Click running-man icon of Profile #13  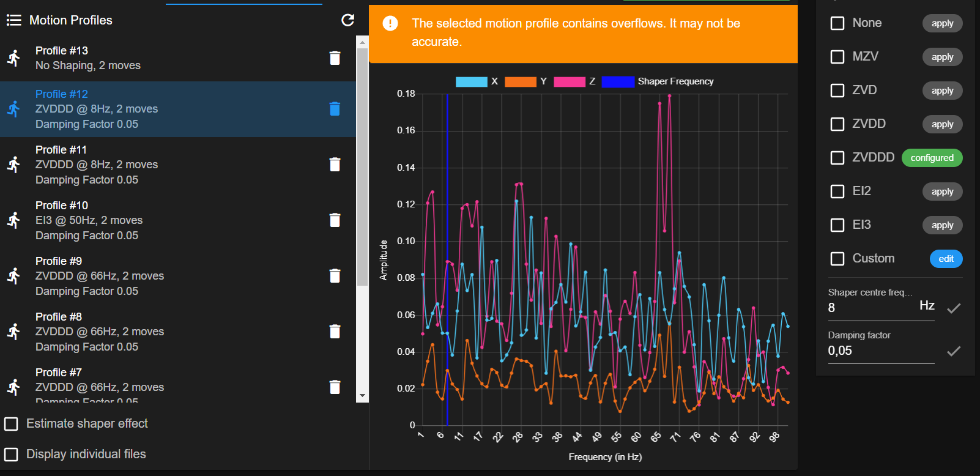pos(13,58)
